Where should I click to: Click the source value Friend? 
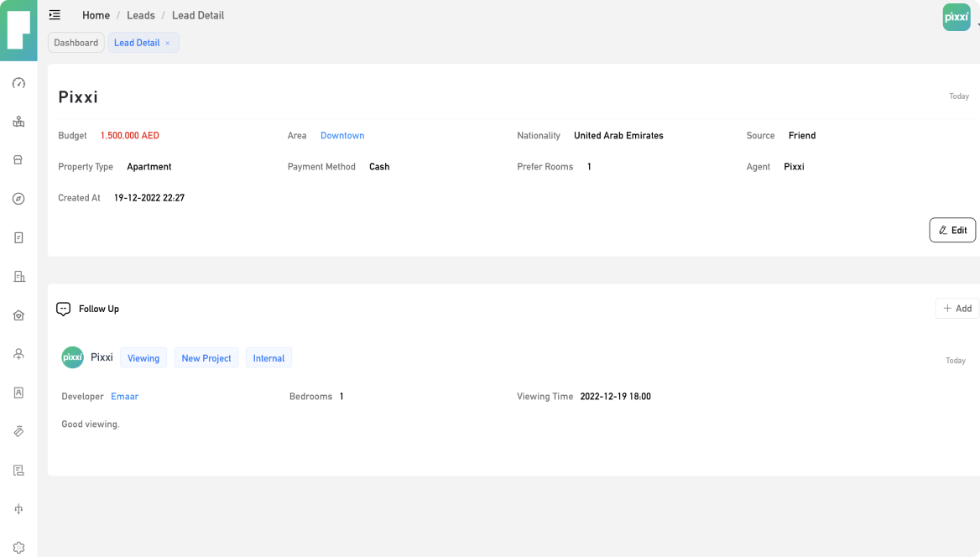802,136
